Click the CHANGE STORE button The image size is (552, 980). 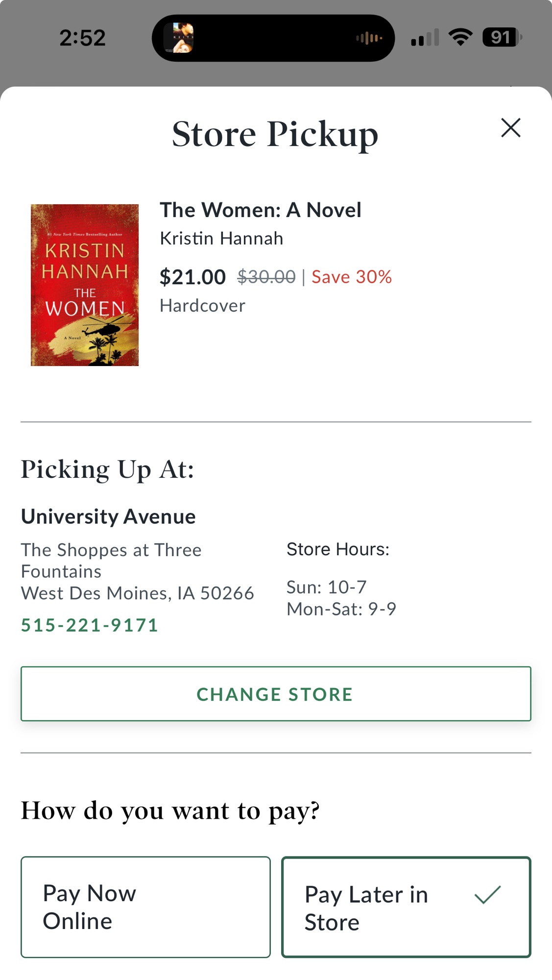276,694
